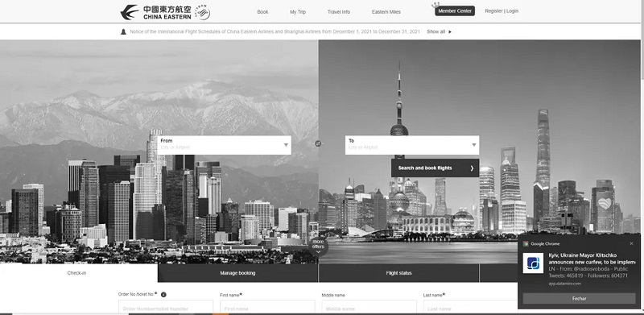Switch to the Flight status tab

[398, 273]
